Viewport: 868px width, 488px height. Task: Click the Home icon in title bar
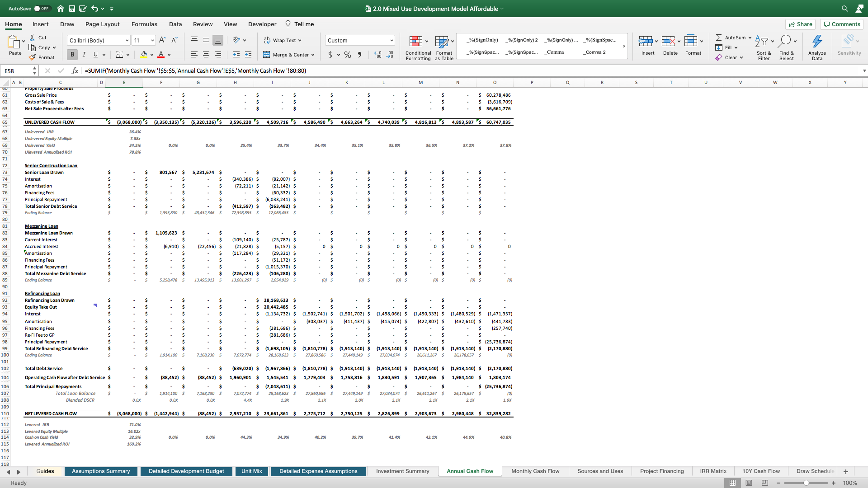click(61, 9)
